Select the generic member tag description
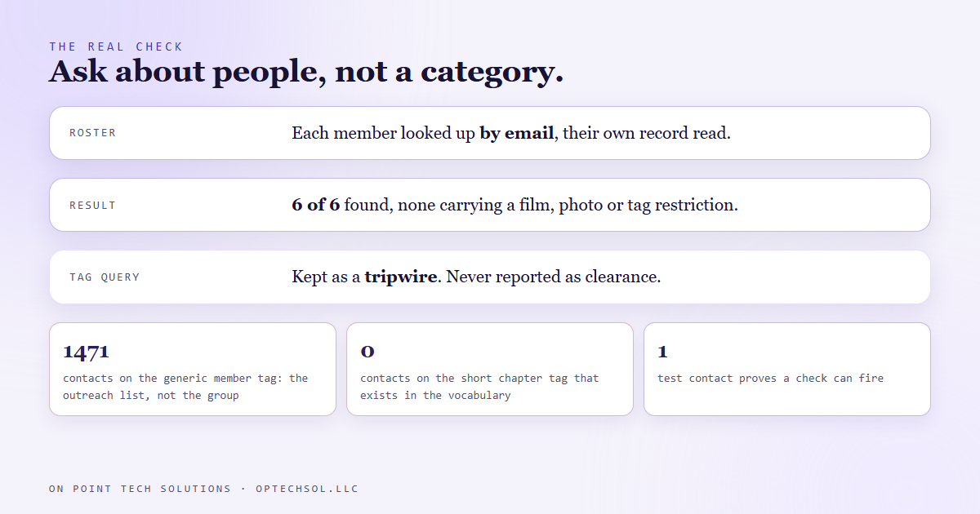This screenshot has width=980, height=514. 185,387
